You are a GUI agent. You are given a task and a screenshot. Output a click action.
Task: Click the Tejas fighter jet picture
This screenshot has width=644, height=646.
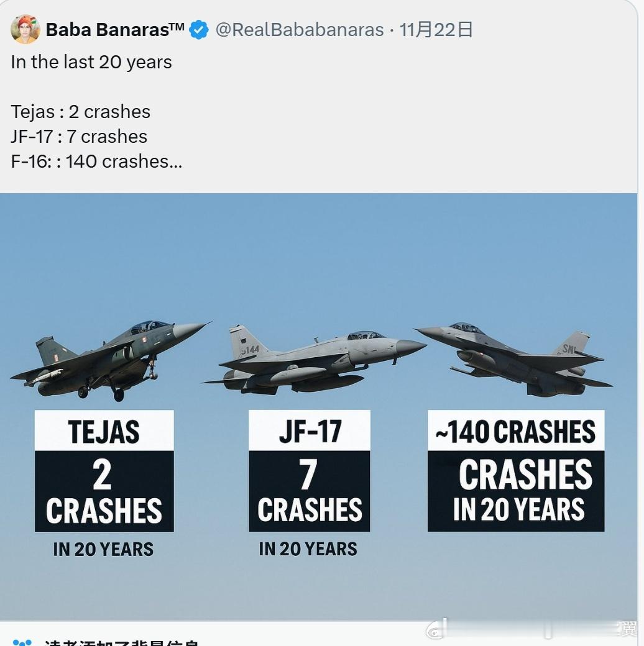(x=111, y=360)
